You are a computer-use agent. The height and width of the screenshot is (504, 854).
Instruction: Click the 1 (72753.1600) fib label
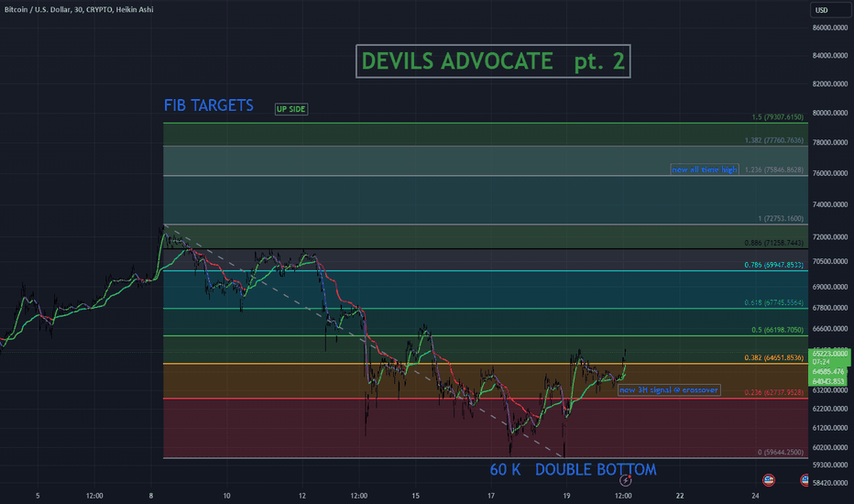click(781, 218)
